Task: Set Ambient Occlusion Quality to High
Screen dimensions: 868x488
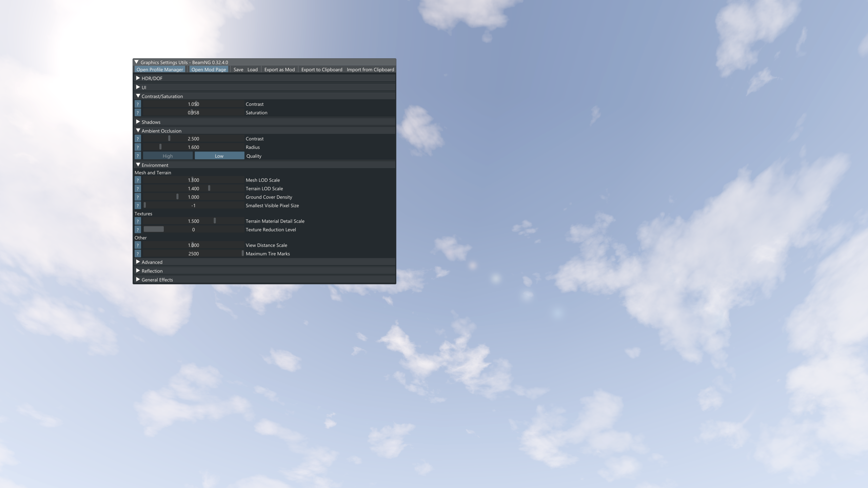Action: [167, 156]
